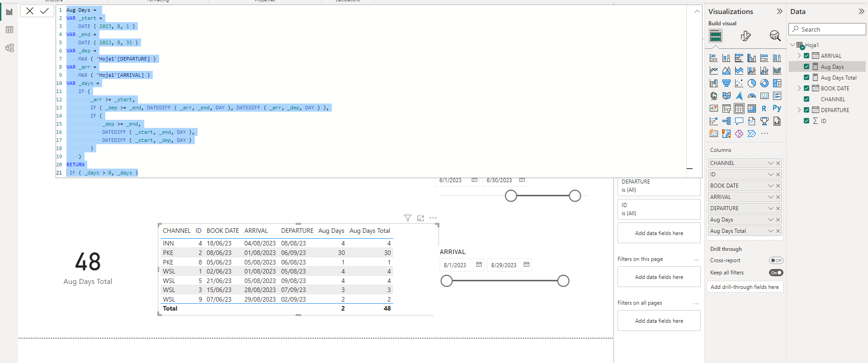Uncheck the Aug Days measure checkbox

(807, 67)
